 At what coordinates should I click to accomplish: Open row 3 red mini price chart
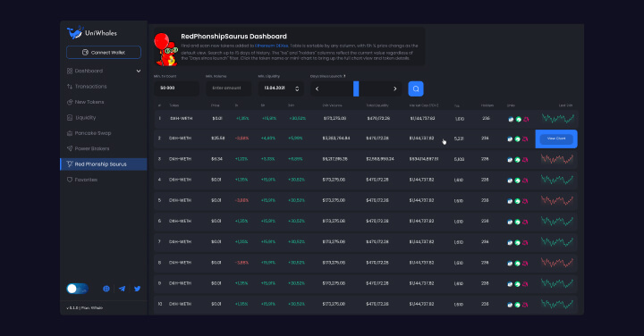pyautogui.click(x=558, y=159)
